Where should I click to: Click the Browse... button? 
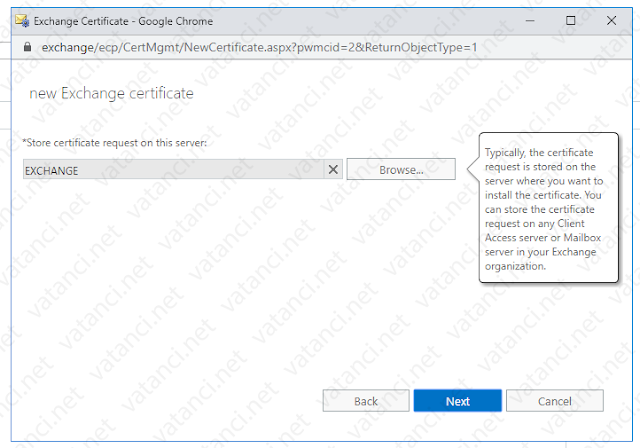401,169
